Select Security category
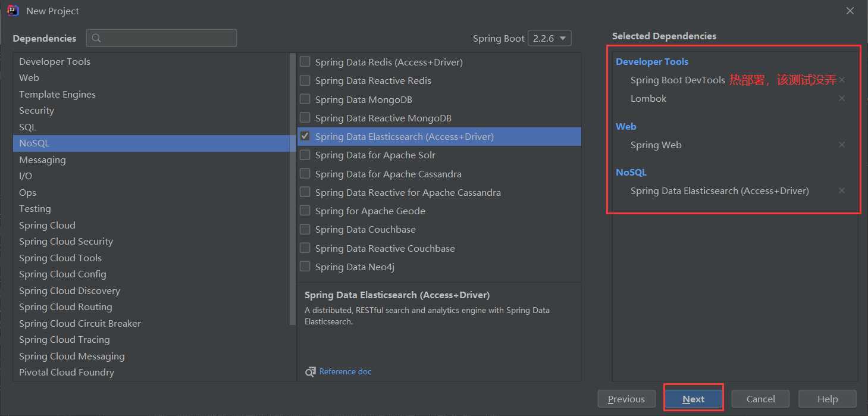The height and width of the screenshot is (416, 868). click(151, 111)
